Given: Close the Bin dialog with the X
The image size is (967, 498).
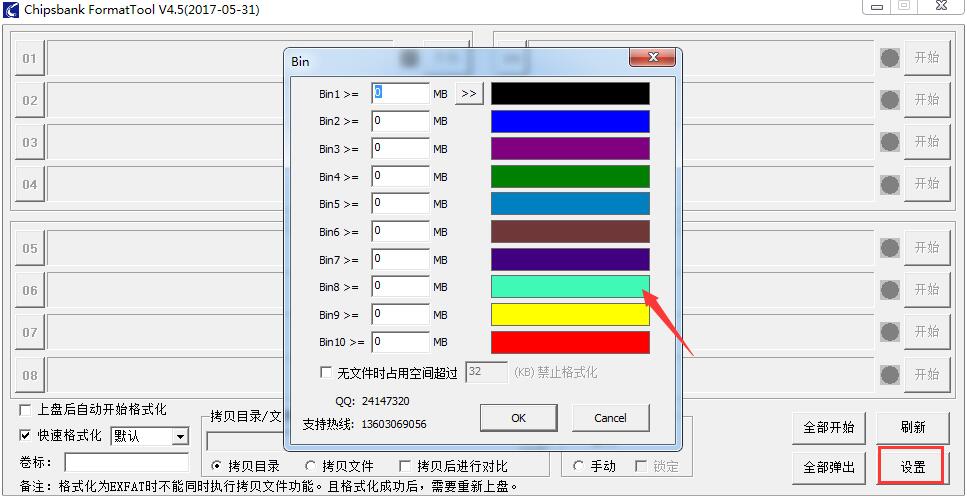Looking at the screenshot, I should point(652,57).
